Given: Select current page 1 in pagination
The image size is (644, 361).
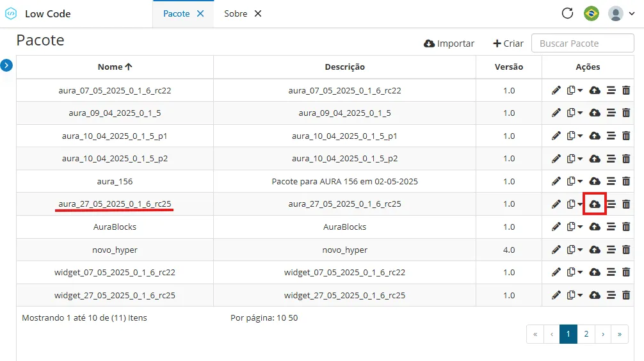Looking at the screenshot, I should tap(568, 334).
